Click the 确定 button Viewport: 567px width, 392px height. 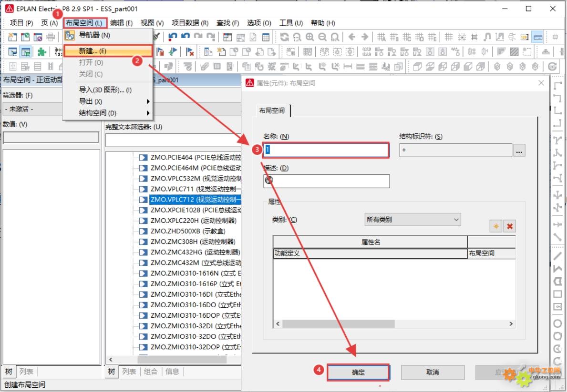[358, 372]
